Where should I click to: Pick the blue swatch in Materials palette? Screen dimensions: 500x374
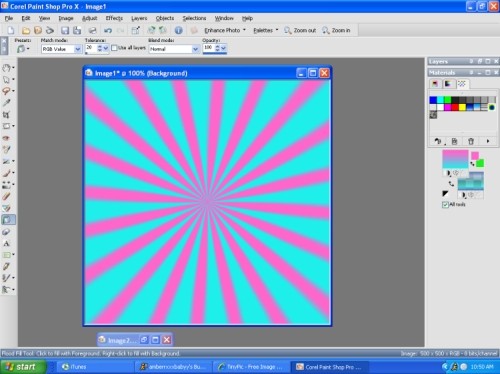point(433,100)
